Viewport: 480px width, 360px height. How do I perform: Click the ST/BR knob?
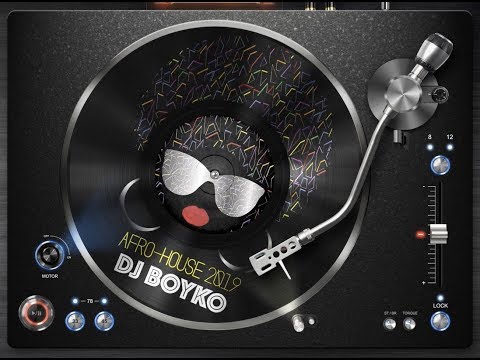point(390,324)
